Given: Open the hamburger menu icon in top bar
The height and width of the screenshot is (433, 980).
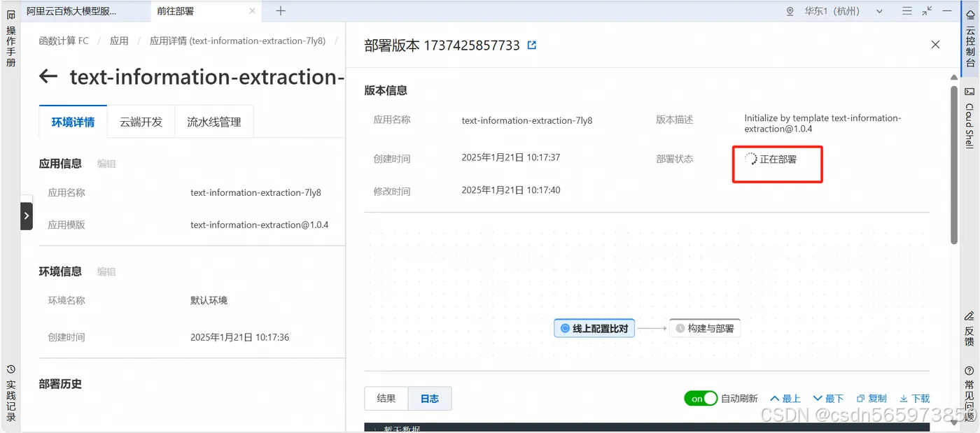Looking at the screenshot, I should point(907,11).
